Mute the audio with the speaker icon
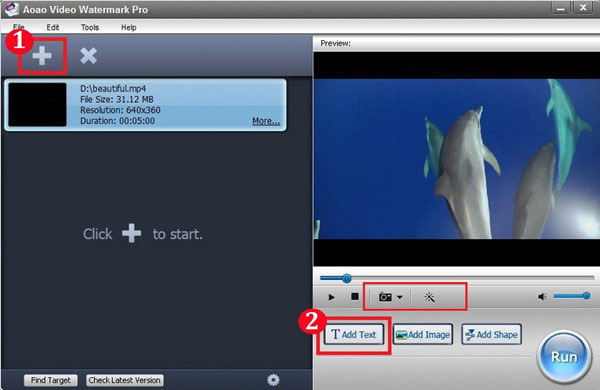This screenshot has width=600, height=390. [x=542, y=297]
